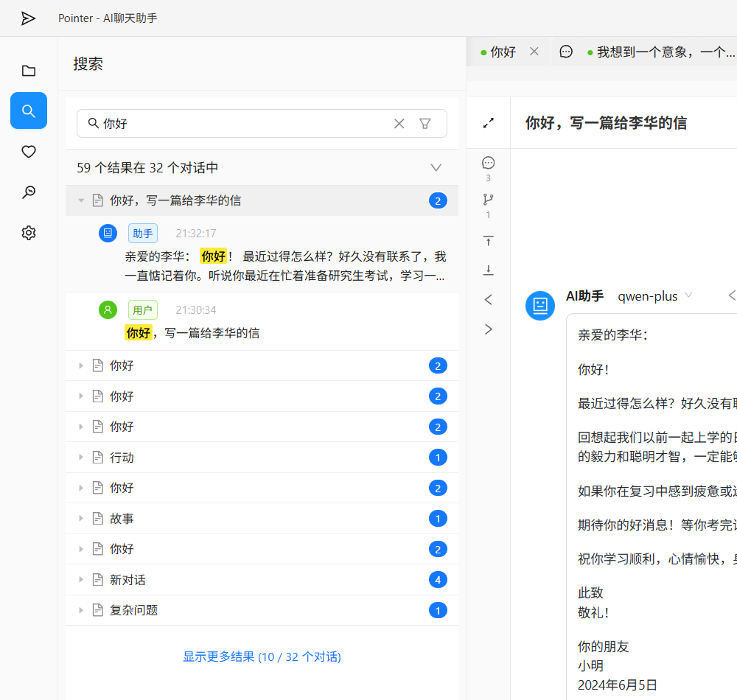This screenshot has width=737, height=700.
Task: Select the search sidebar icon
Action: (29, 111)
